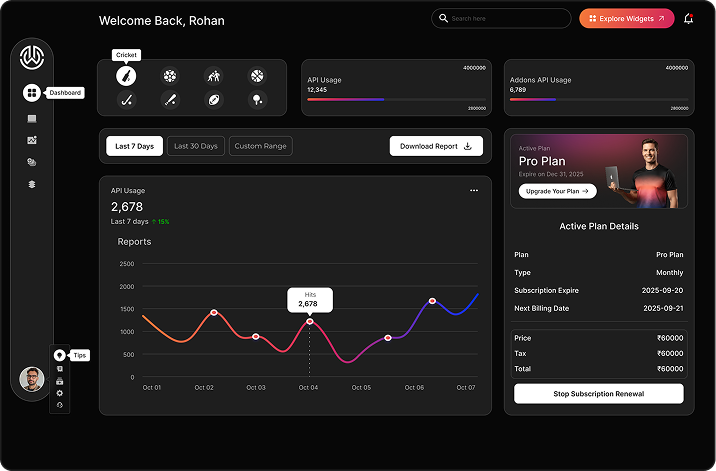Choose the field hockey stick icon
The width and height of the screenshot is (716, 471).
126,100
